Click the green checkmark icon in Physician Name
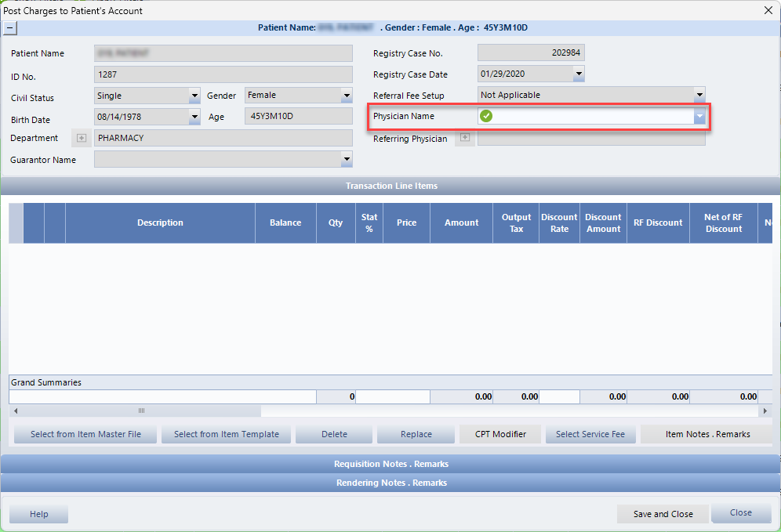 point(486,116)
